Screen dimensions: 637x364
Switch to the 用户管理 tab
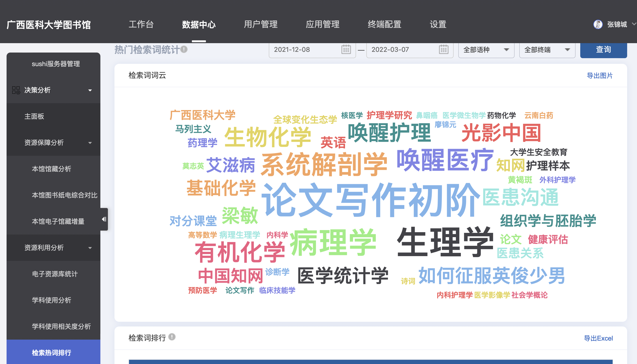click(261, 24)
